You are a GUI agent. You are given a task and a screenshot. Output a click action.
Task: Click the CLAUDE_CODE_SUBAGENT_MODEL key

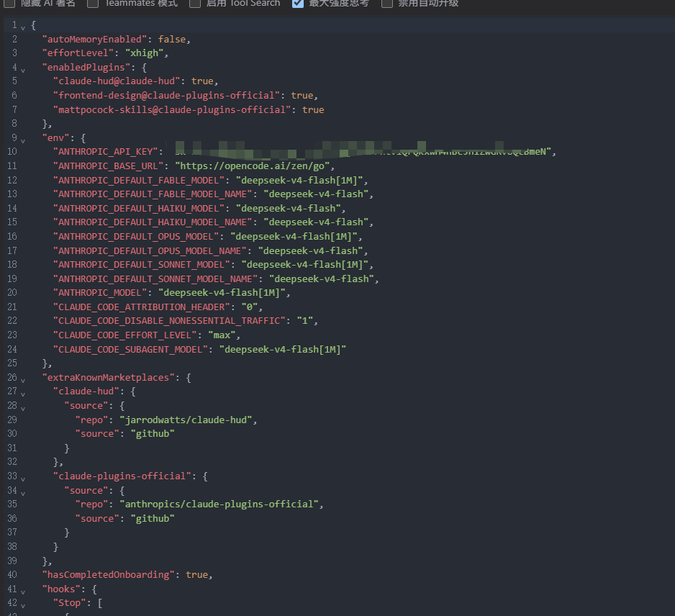tap(130, 349)
